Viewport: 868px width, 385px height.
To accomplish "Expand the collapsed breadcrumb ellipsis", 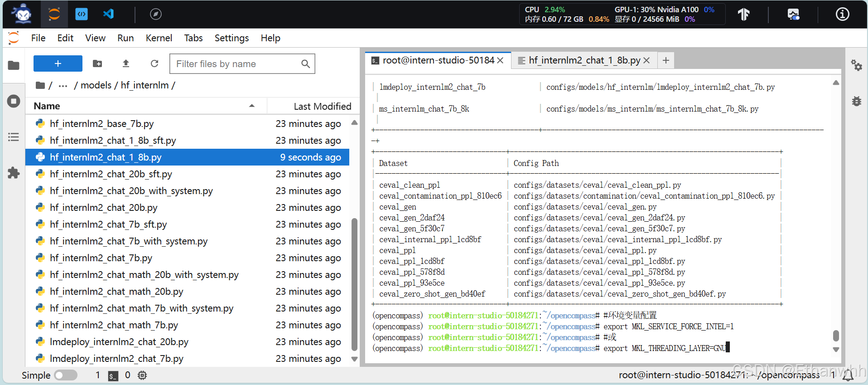I will 63,86.
